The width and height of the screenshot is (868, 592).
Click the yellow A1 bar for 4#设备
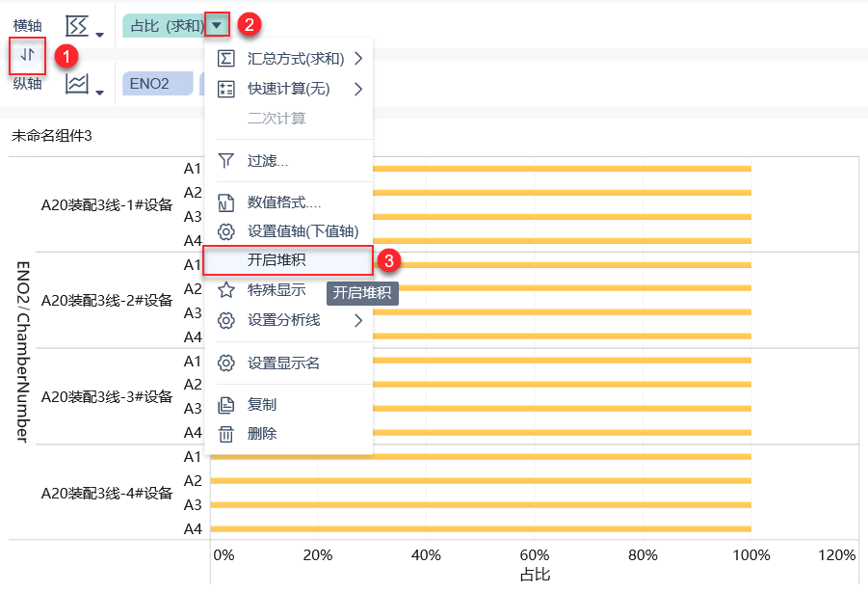(x=480, y=457)
